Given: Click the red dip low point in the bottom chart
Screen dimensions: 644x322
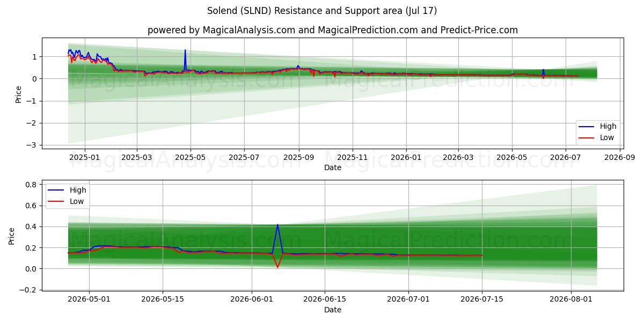Looking at the screenshot, I should tap(277, 267).
